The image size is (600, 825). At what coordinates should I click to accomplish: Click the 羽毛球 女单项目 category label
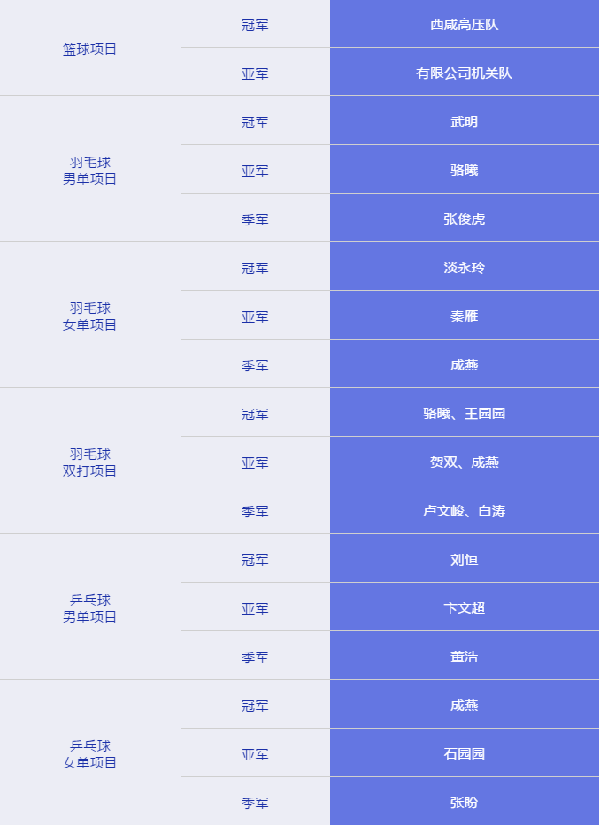click(x=90, y=316)
